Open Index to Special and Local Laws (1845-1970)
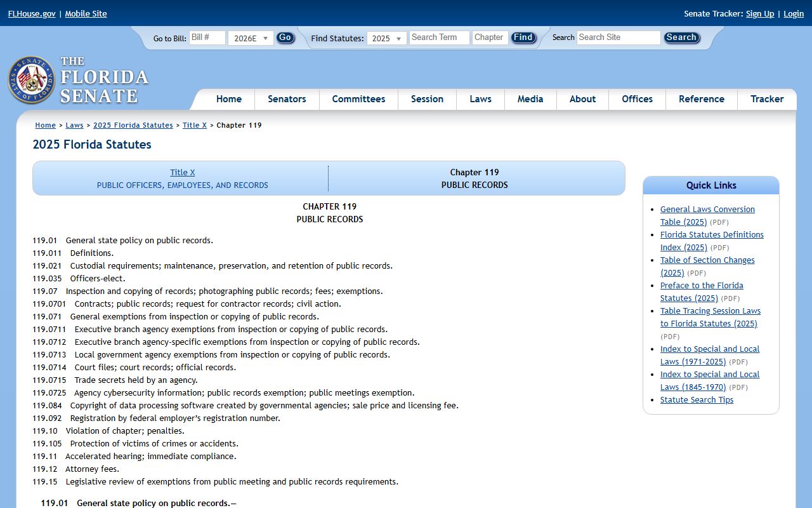 coord(710,380)
